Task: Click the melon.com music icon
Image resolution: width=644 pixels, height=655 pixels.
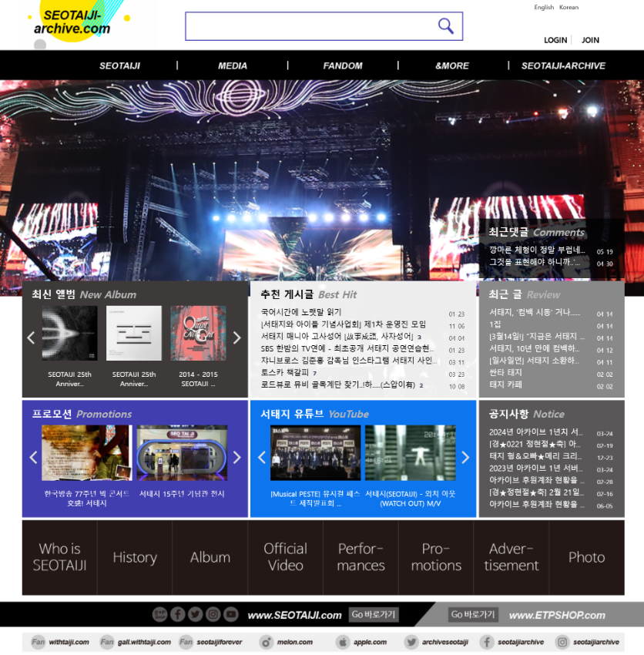Action: point(267,642)
